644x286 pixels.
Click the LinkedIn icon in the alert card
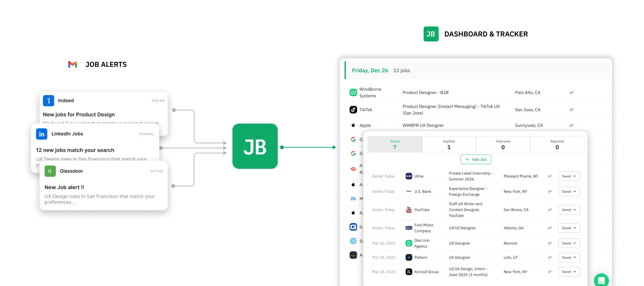point(42,134)
